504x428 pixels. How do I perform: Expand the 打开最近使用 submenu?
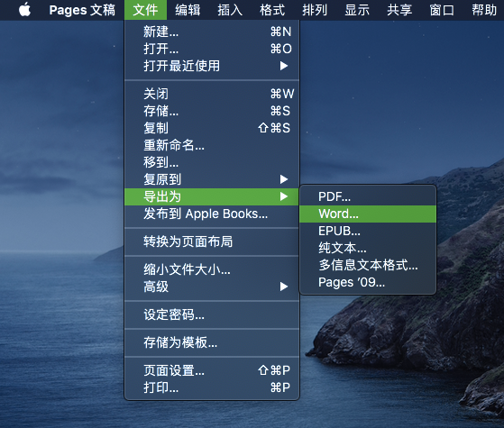[x=212, y=66]
